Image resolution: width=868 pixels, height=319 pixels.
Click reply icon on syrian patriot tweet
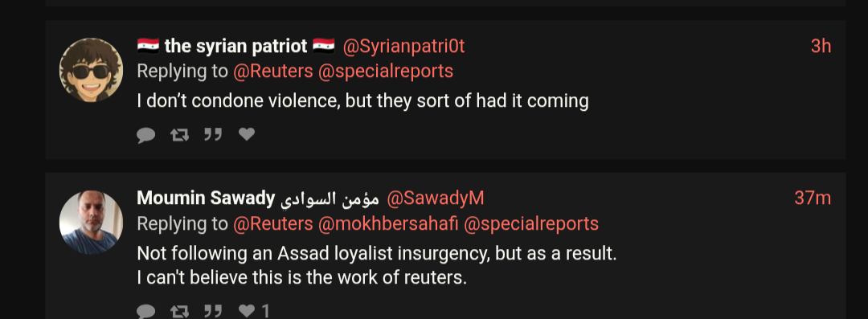click(146, 134)
